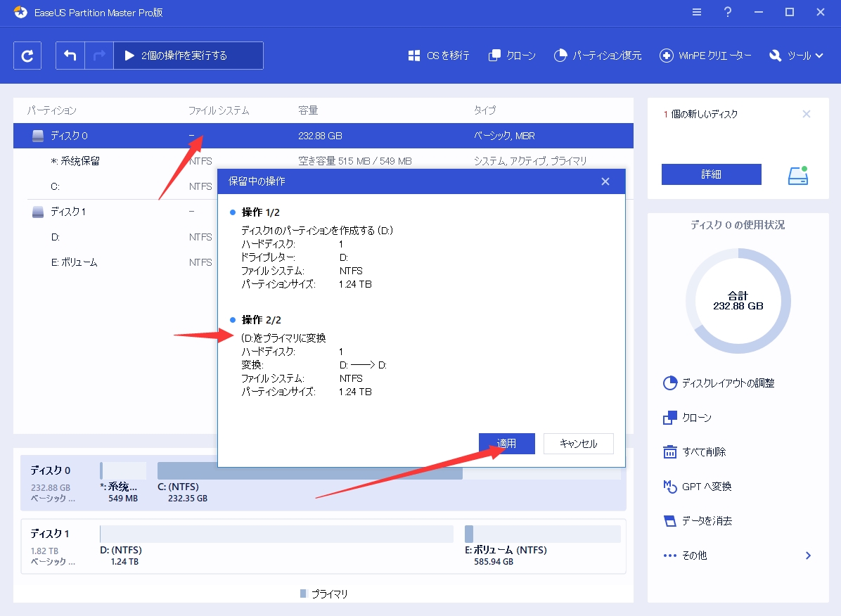Click the trash icon beside すべて削除
The height and width of the screenshot is (616, 841).
(670, 452)
